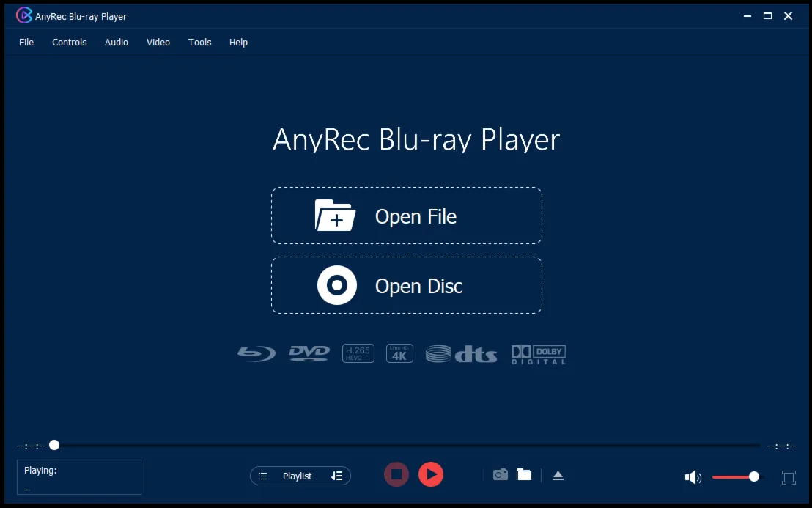Click the playback progress handle
This screenshot has width=812, height=508.
click(54, 445)
